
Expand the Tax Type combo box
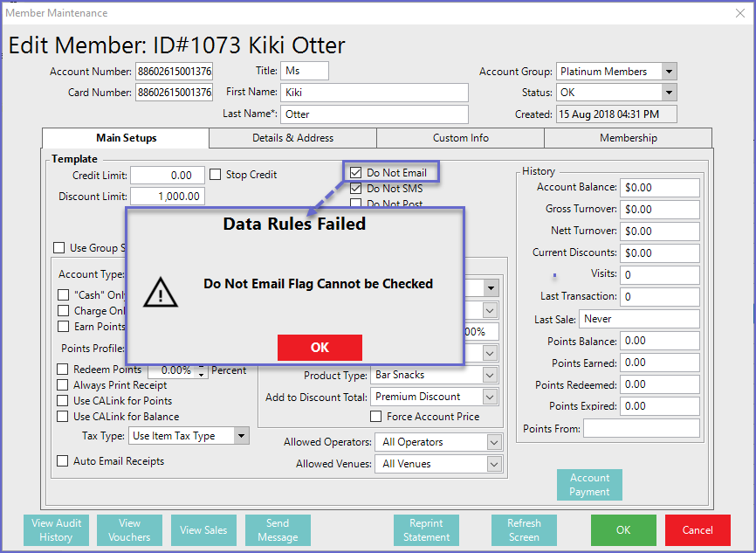(241, 436)
